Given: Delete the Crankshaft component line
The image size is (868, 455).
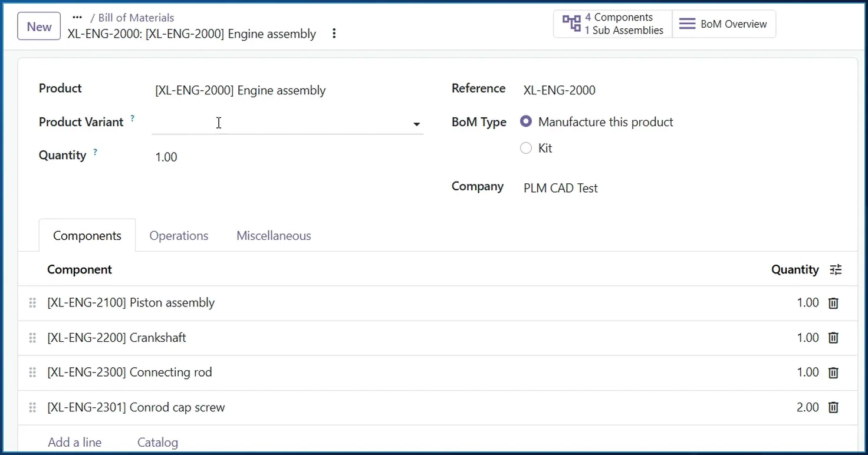Looking at the screenshot, I should coord(833,338).
